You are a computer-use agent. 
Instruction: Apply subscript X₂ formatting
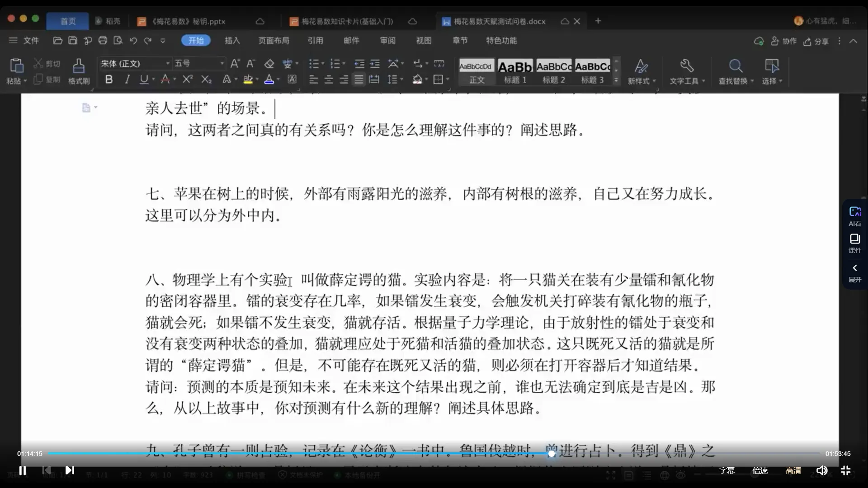tap(207, 80)
